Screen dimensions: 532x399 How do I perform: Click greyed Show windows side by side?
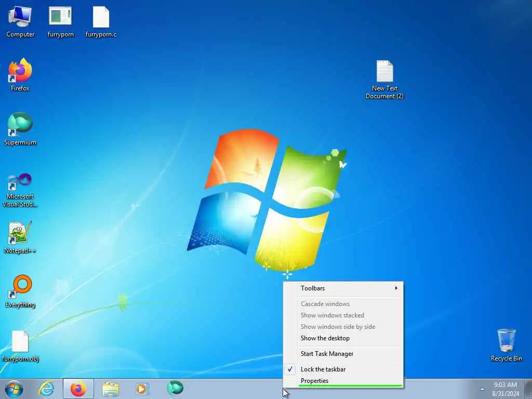pyautogui.click(x=343, y=326)
